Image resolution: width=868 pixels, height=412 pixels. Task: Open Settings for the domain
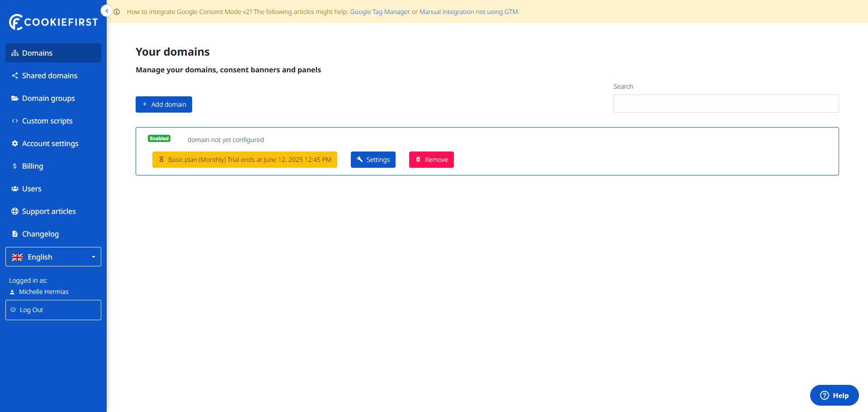373,160
